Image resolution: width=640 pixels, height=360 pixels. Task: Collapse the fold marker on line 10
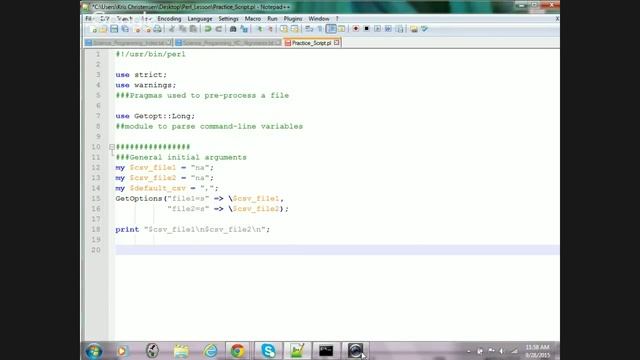click(112, 147)
